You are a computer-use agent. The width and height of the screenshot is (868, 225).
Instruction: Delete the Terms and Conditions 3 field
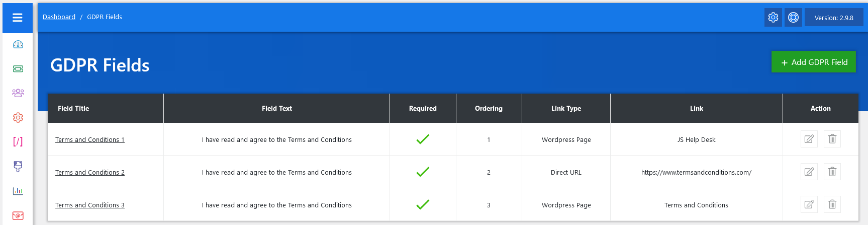(832, 204)
